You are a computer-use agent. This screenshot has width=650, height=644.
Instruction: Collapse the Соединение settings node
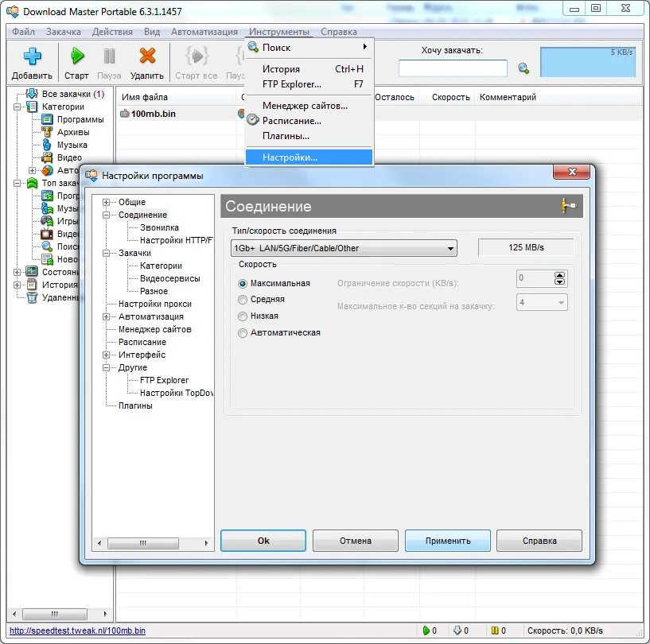click(x=106, y=215)
